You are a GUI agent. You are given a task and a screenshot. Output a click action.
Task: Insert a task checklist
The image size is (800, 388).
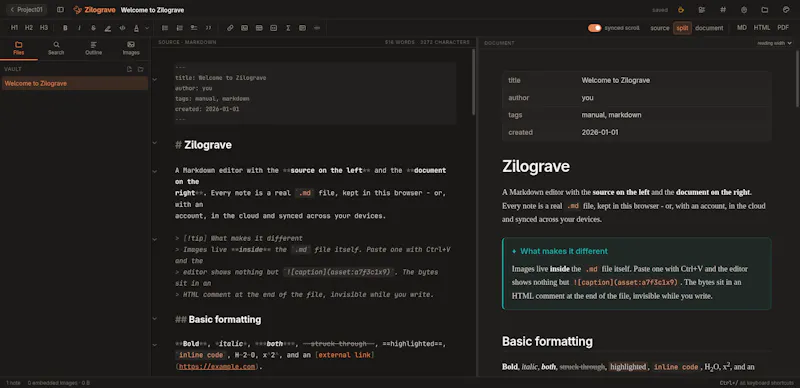point(194,28)
